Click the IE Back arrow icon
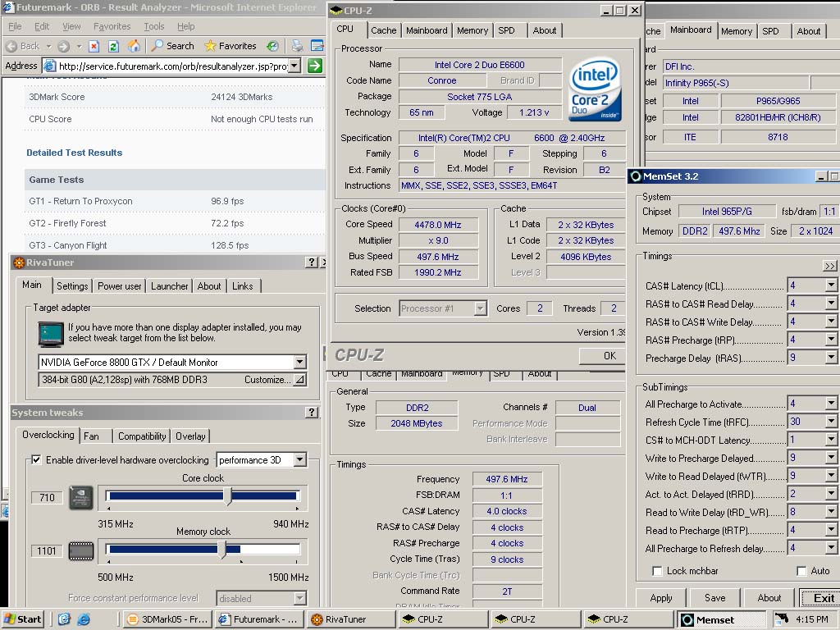 point(11,46)
